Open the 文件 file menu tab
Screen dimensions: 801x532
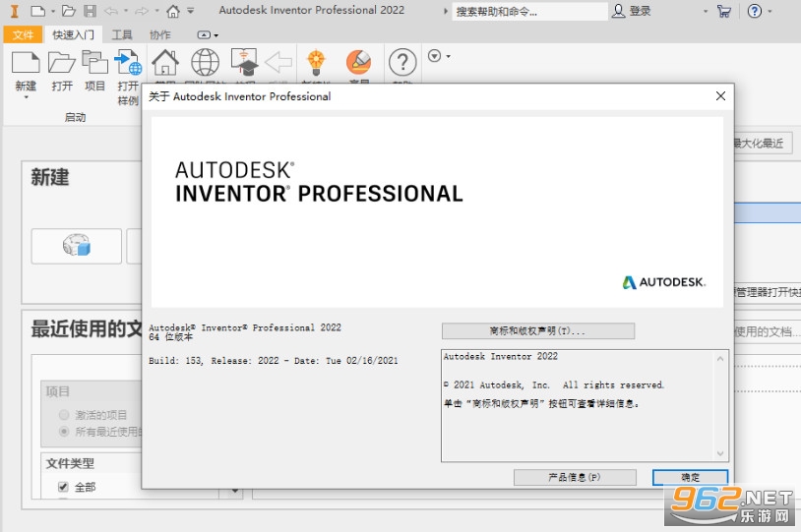point(23,34)
